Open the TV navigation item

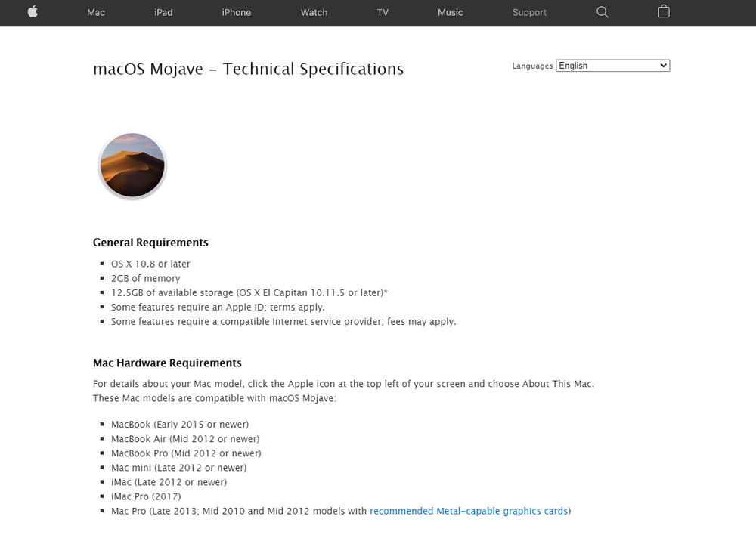[x=383, y=13]
